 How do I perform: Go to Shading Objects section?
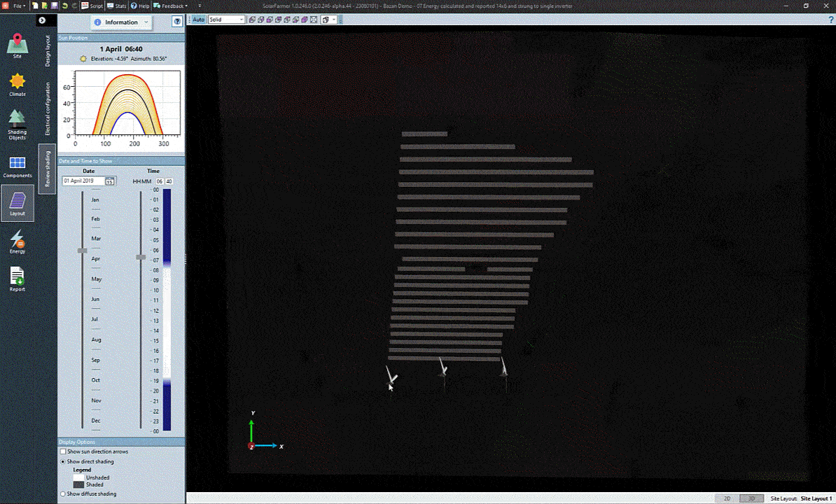(18, 125)
